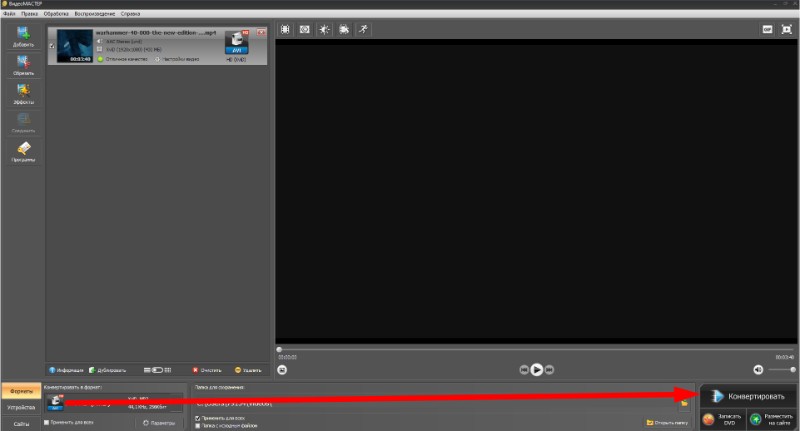Open the speed change running-man icon
The image size is (800, 431).
click(363, 30)
